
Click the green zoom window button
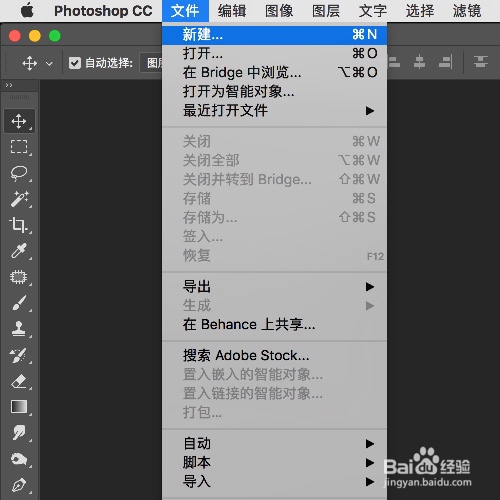[55, 36]
